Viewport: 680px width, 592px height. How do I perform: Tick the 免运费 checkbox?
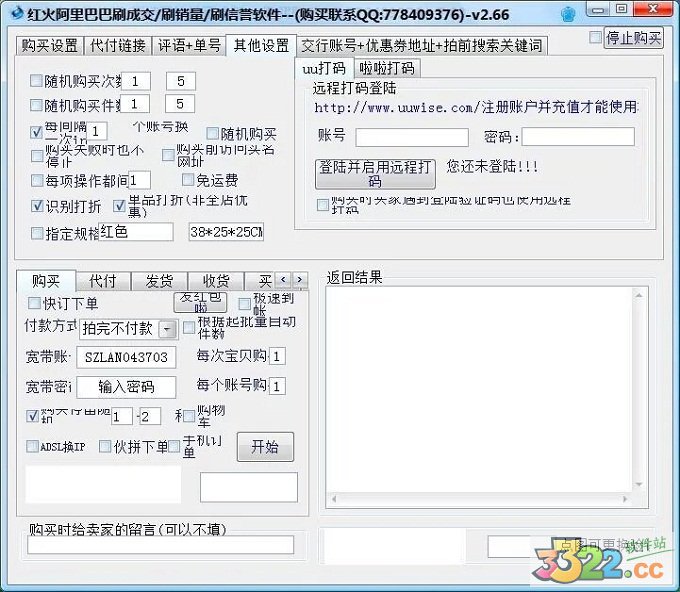[188, 179]
